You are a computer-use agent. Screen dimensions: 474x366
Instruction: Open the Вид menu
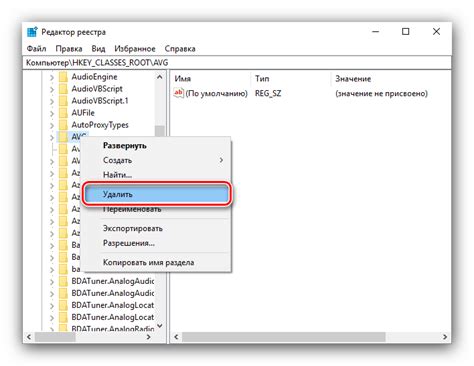[x=98, y=49]
